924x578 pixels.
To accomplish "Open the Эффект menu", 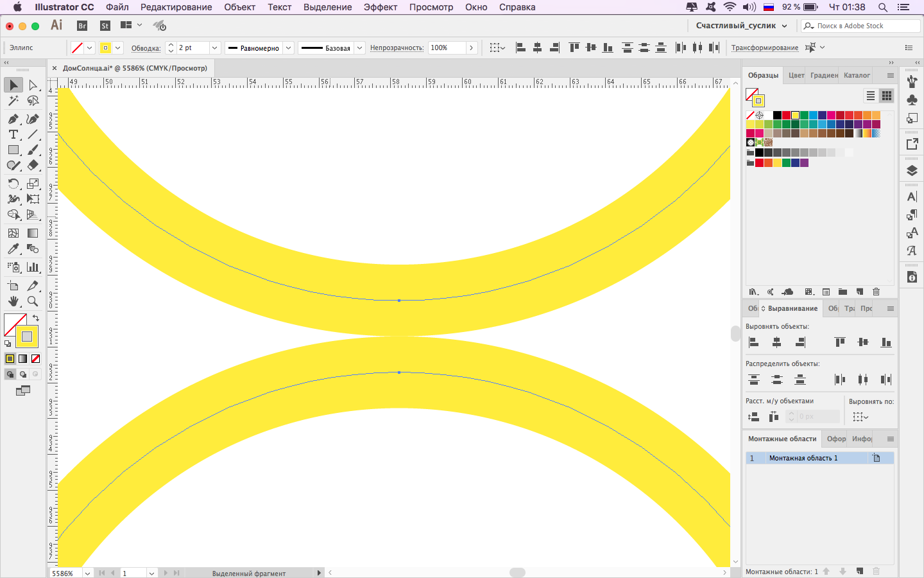I will [x=381, y=7].
